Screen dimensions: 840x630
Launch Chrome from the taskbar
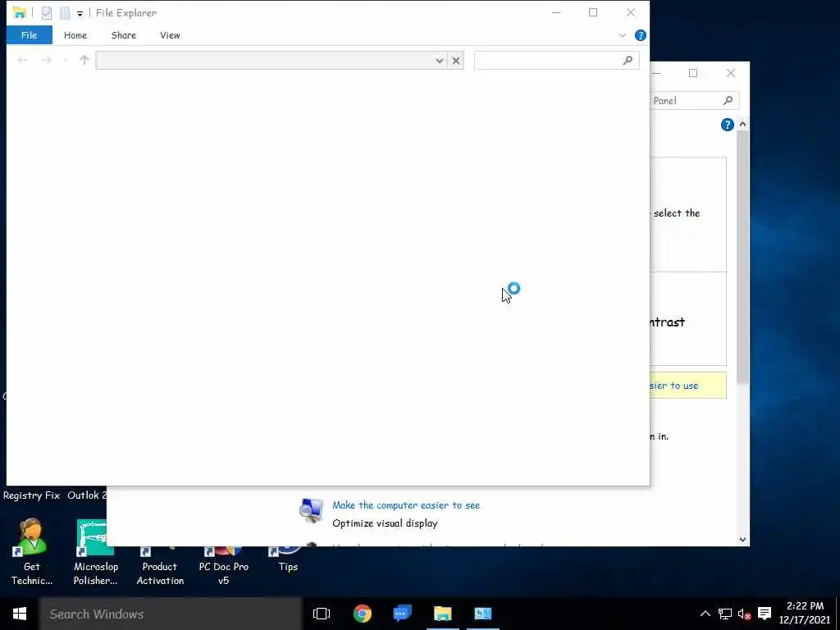click(x=362, y=614)
